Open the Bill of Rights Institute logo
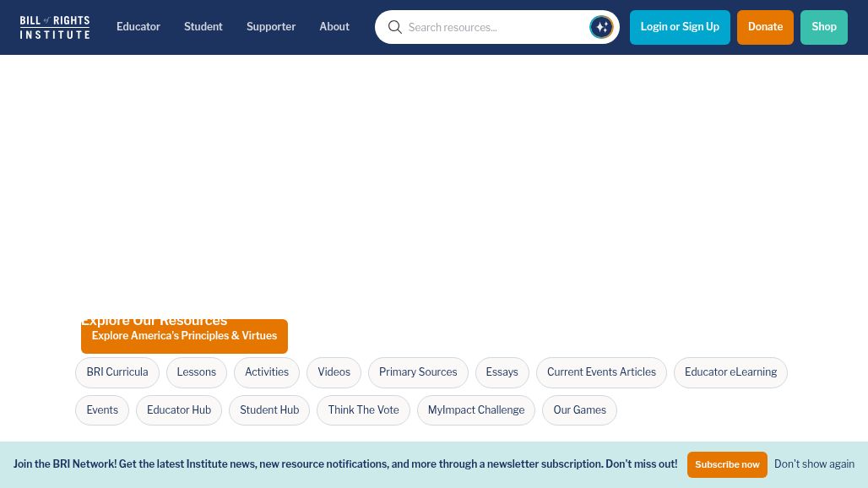Viewport: 868px width, 488px height. click(x=55, y=27)
